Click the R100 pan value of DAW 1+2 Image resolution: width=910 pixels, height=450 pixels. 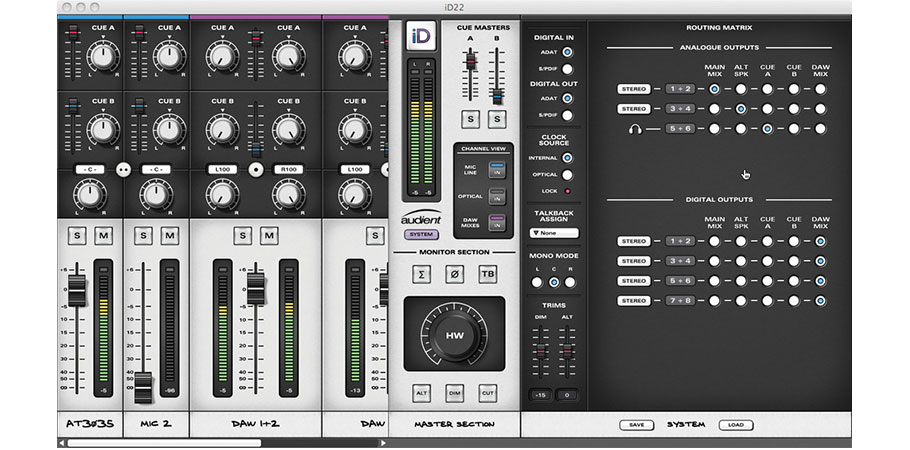[x=288, y=170]
